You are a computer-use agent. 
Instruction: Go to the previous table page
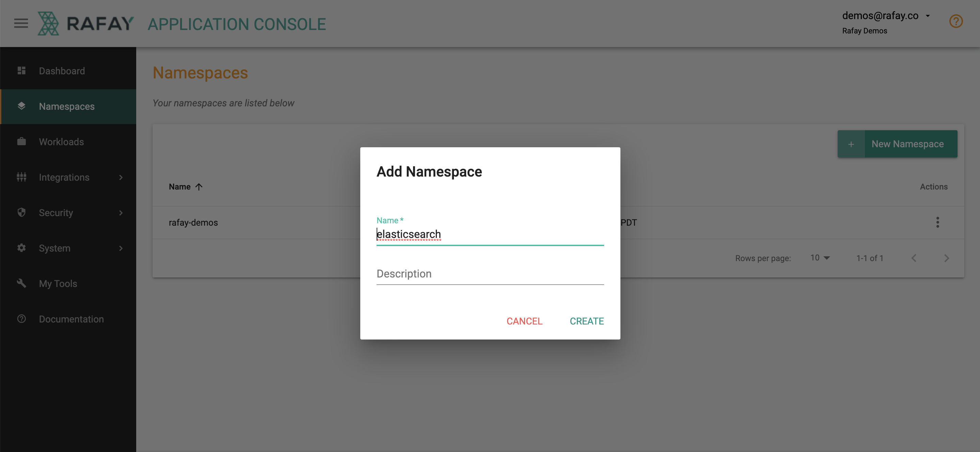[913, 258]
